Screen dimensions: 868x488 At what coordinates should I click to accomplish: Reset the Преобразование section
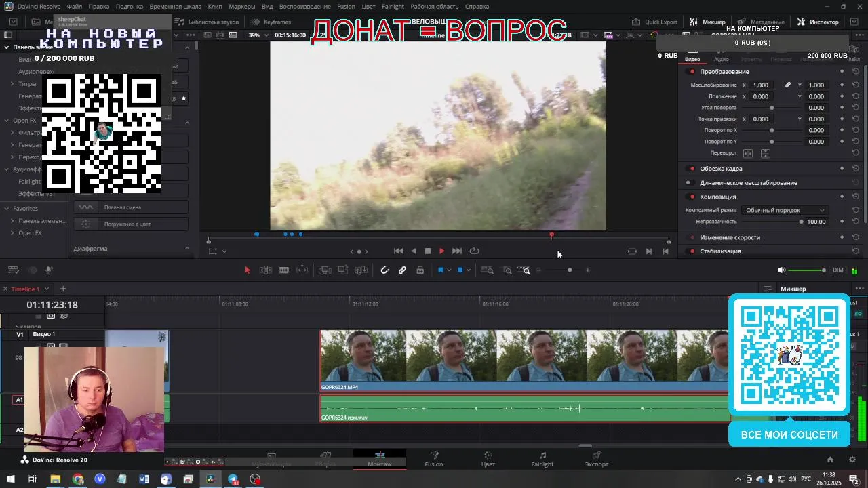pos(856,72)
